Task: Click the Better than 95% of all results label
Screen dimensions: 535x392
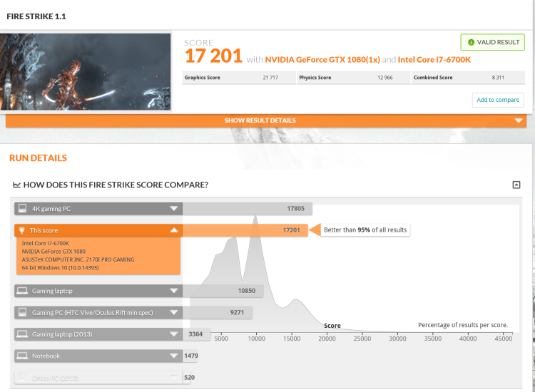Action: 365,230
